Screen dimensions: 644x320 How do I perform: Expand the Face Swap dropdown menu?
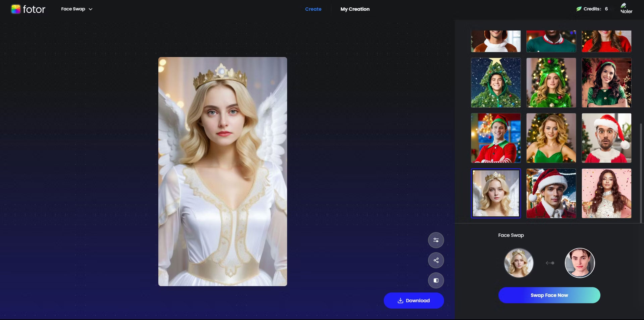76,9
